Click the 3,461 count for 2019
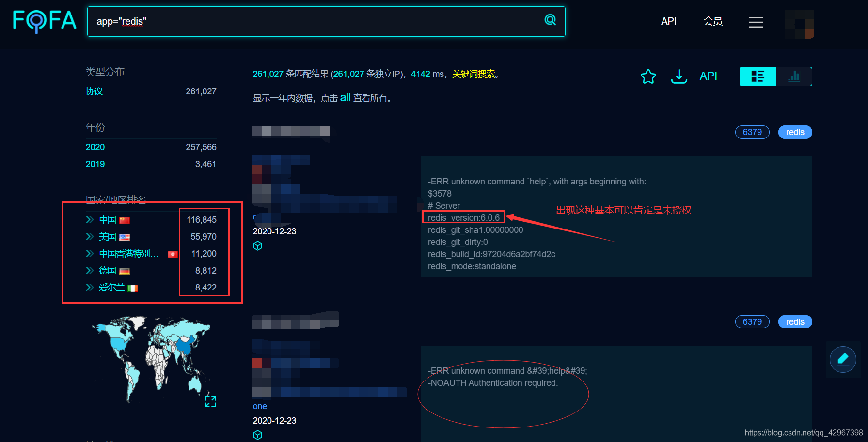868x442 pixels. (205, 164)
